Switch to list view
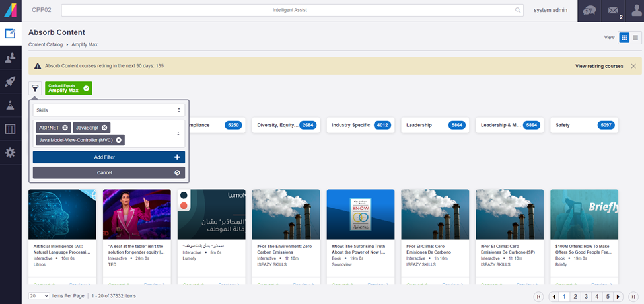The height and width of the screenshot is (304, 644). coord(635,38)
